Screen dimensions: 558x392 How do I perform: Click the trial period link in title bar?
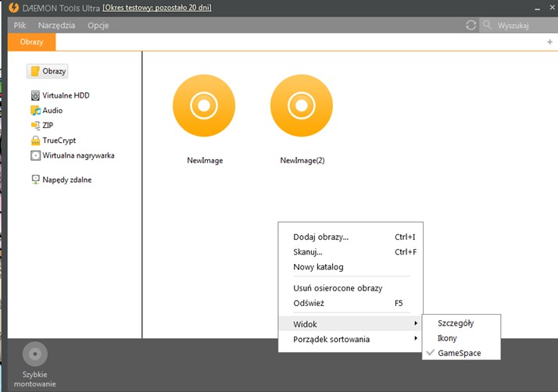click(x=157, y=8)
